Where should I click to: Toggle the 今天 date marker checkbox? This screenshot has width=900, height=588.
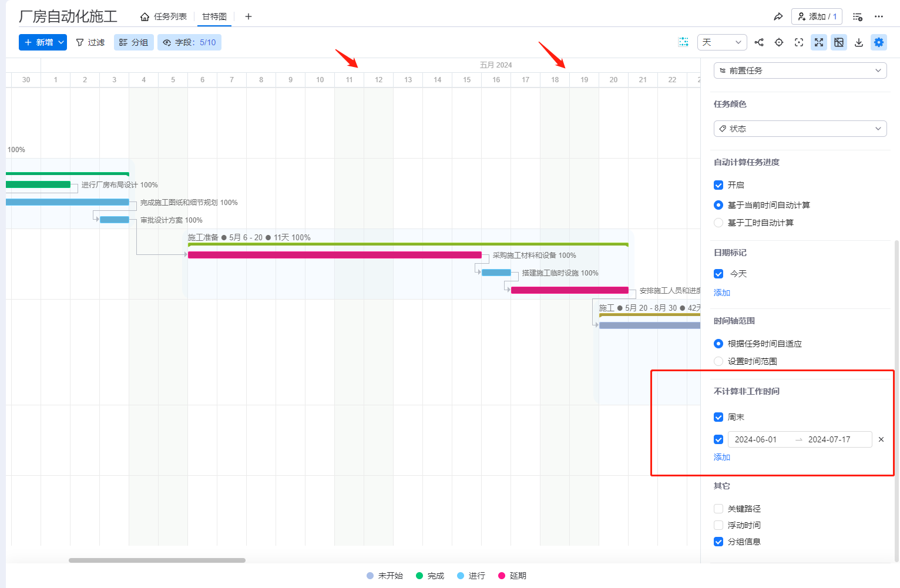(x=718, y=274)
